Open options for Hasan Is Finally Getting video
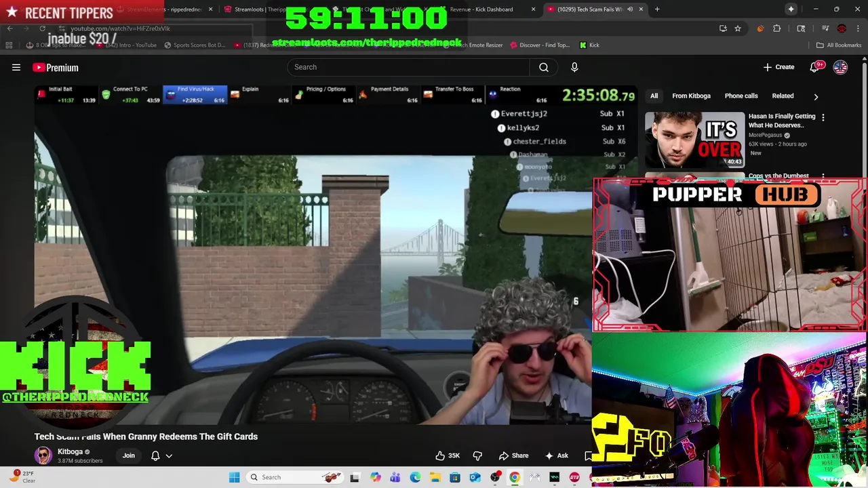 (x=823, y=117)
